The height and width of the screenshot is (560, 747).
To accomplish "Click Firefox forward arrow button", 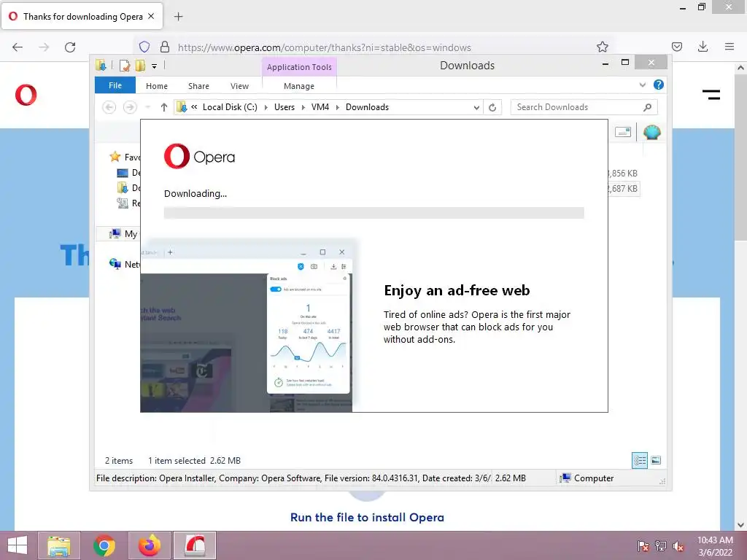I will pos(44,47).
